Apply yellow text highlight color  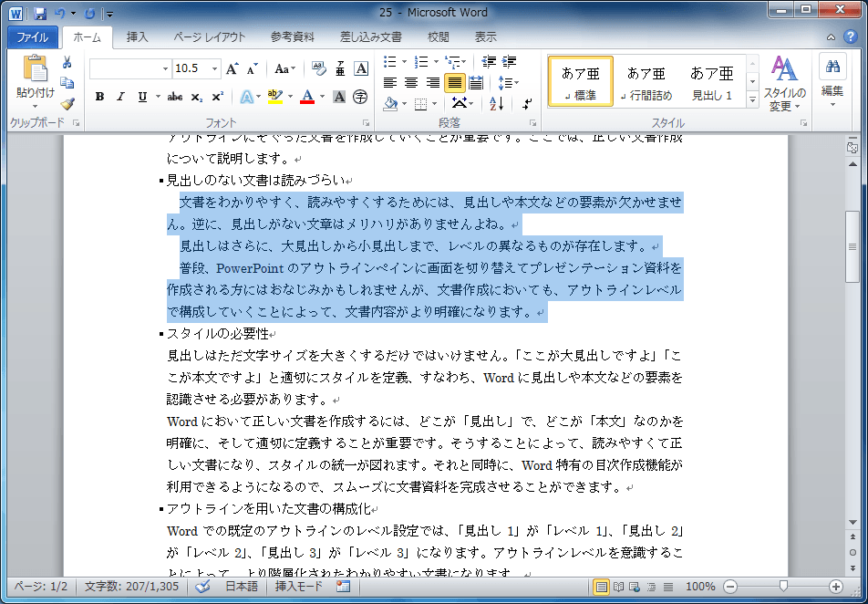click(x=274, y=95)
